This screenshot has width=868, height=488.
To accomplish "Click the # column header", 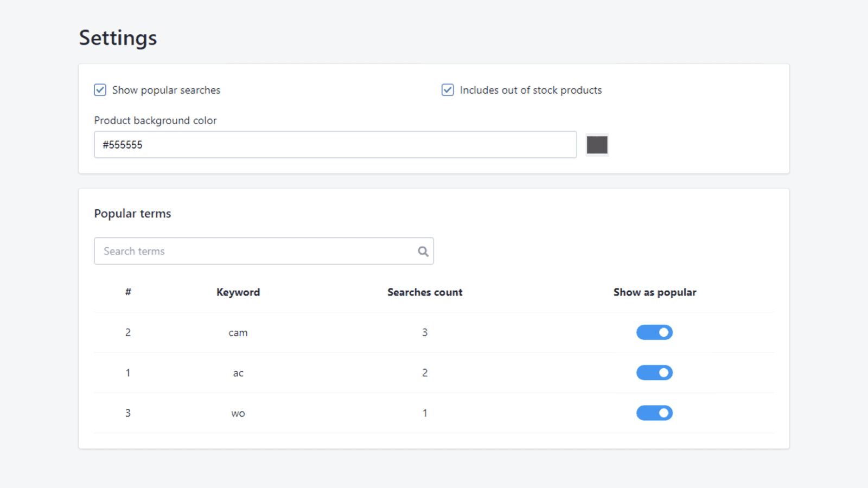I will (x=128, y=292).
